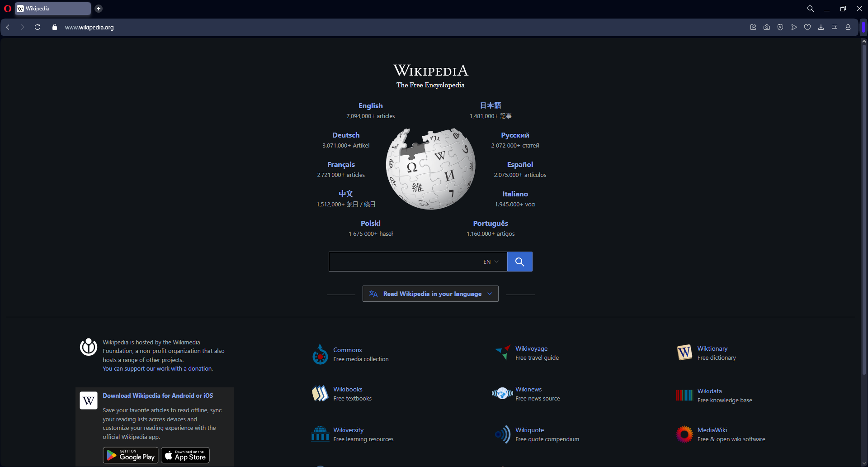This screenshot has width=868, height=467.
Task: Click the Wikivoyage logo icon
Action: coord(502,353)
